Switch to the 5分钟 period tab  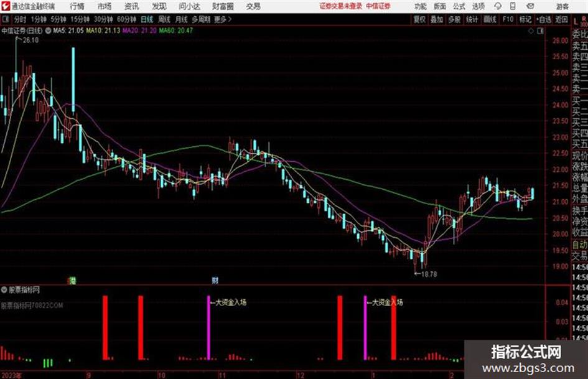point(58,19)
